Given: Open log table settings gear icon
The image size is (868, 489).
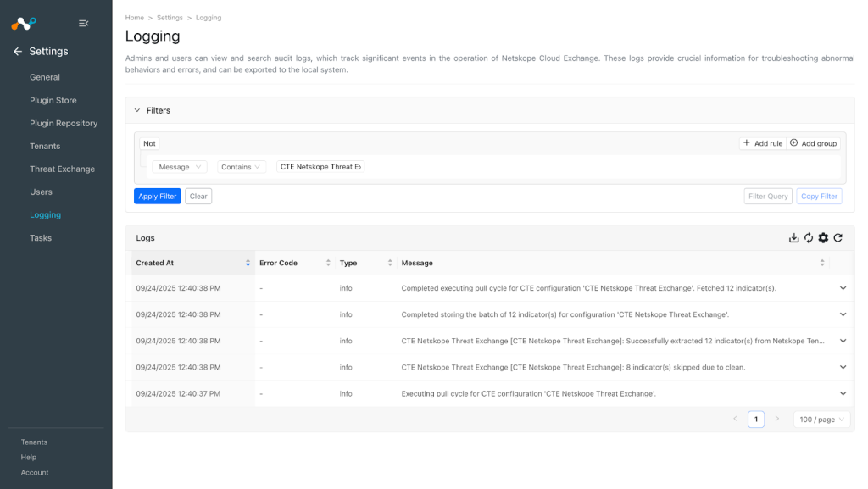Looking at the screenshot, I should [x=823, y=238].
